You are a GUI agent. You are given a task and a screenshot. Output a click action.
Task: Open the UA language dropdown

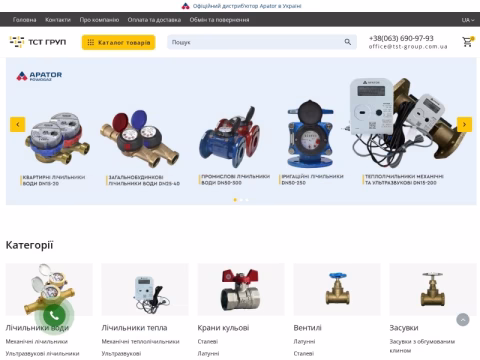468,20
